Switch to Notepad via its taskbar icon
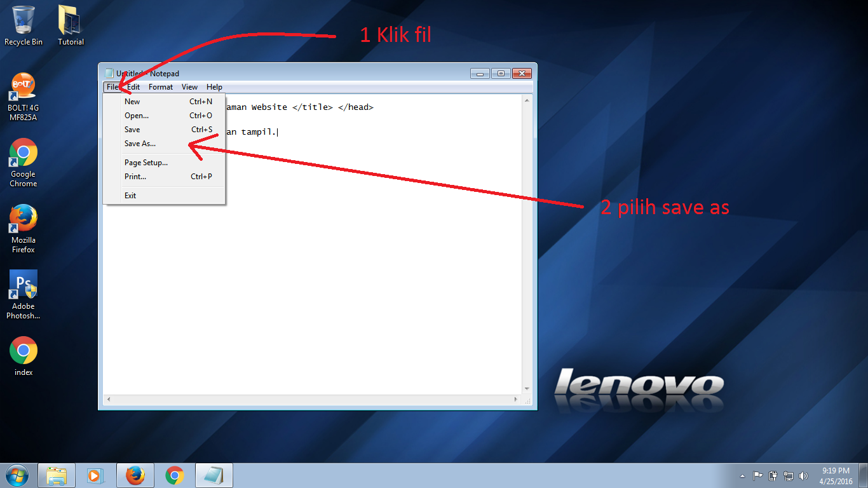Screen dimensions: 868x488 tap(214, 475)
